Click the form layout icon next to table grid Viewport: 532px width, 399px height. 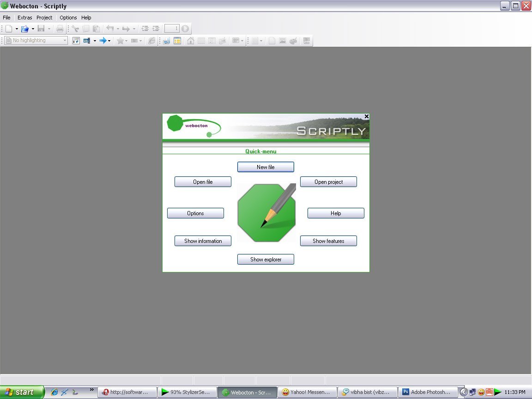(212, 41)
